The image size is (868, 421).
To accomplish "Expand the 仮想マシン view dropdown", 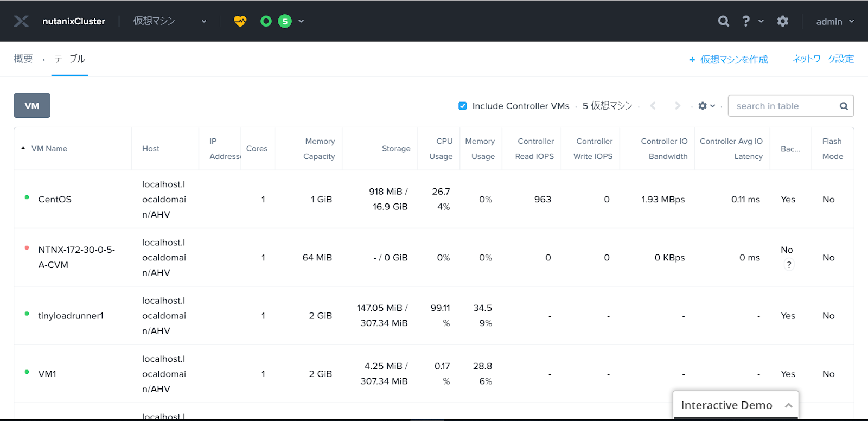I will [x=204, y=21].
